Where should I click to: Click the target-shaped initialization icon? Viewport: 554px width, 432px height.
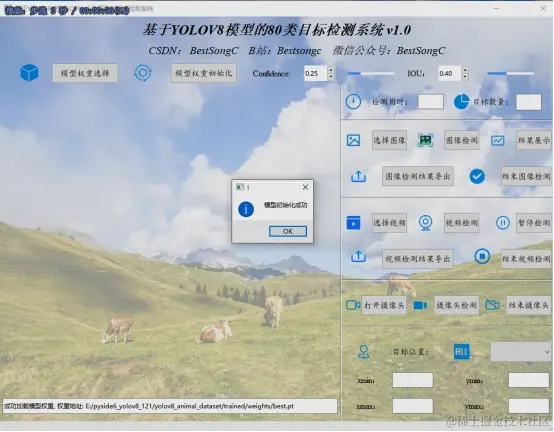pos(143,73)
